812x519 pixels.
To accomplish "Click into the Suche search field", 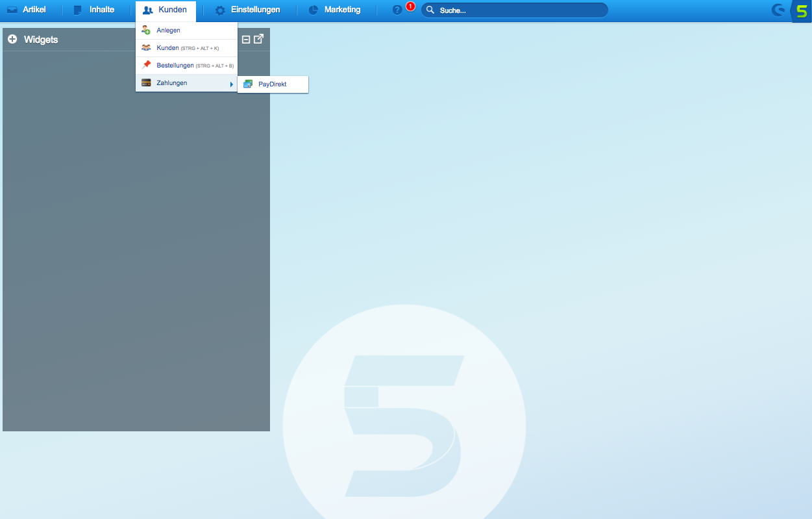I will 519,10.
